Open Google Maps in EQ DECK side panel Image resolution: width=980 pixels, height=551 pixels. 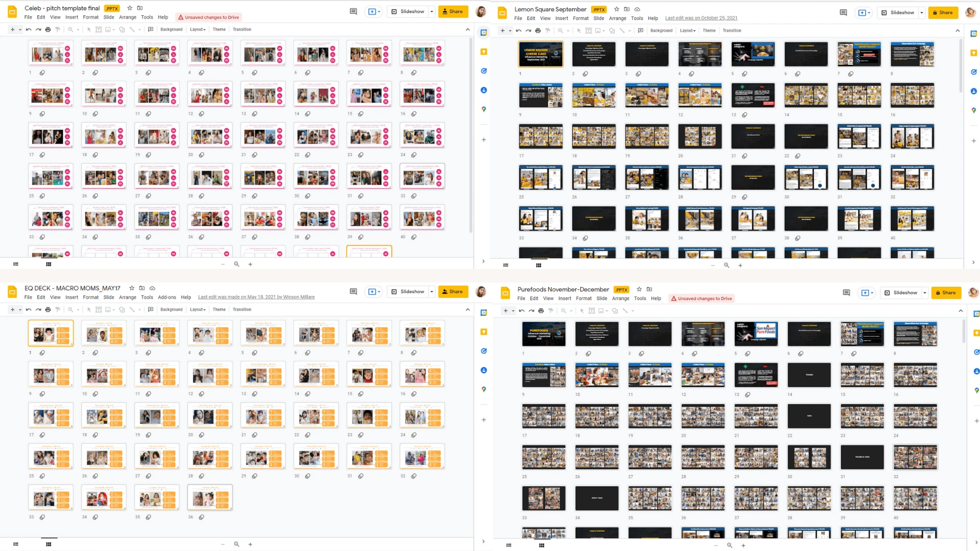pos(484,390)
